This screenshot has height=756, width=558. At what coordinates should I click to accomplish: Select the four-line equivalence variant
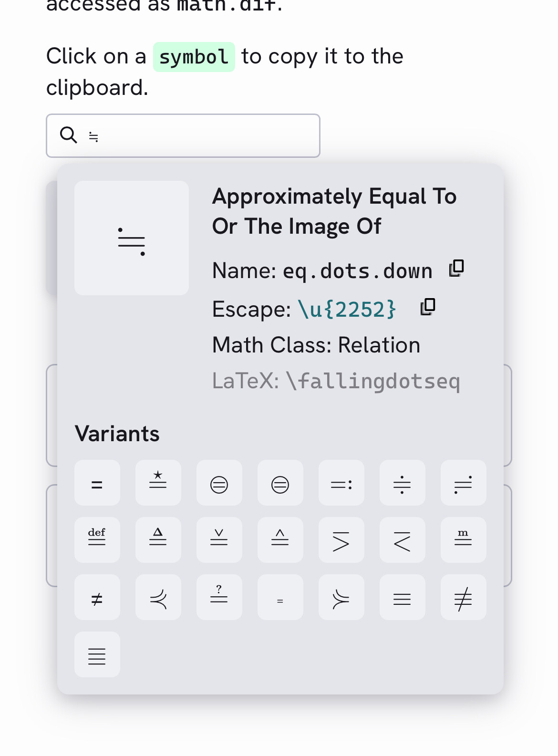pos(97,654)
